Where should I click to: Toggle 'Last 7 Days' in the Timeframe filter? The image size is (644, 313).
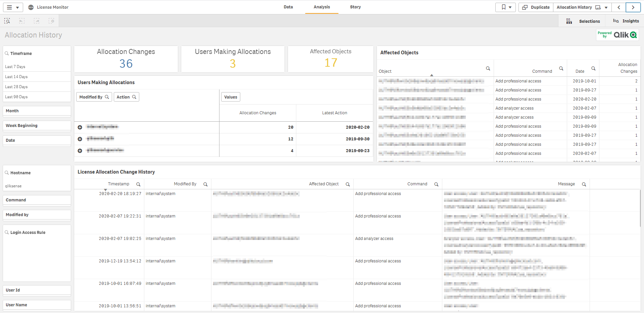click(x=15, y=66)
